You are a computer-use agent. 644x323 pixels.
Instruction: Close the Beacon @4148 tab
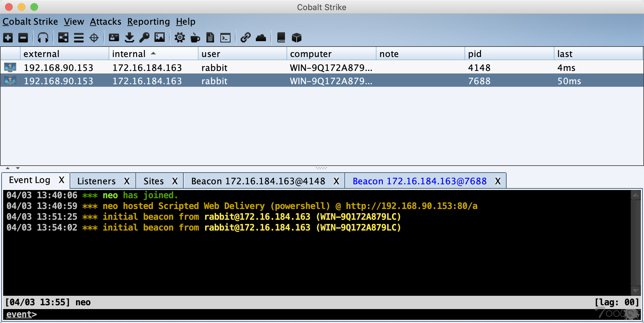pos(337,181)
